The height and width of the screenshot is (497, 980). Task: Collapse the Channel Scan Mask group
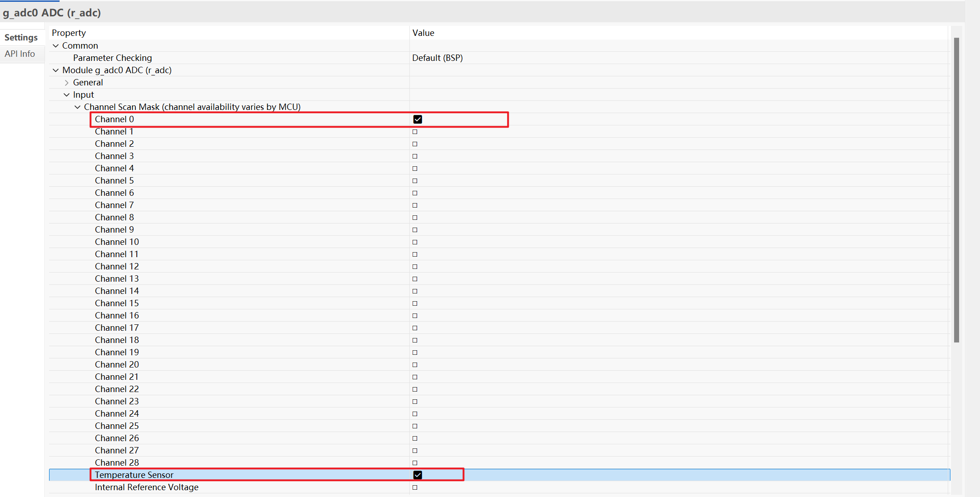pos(78,107)
